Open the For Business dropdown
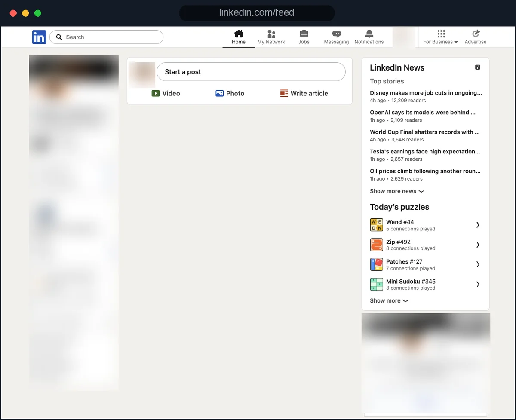516x420 pixels. 441,37
